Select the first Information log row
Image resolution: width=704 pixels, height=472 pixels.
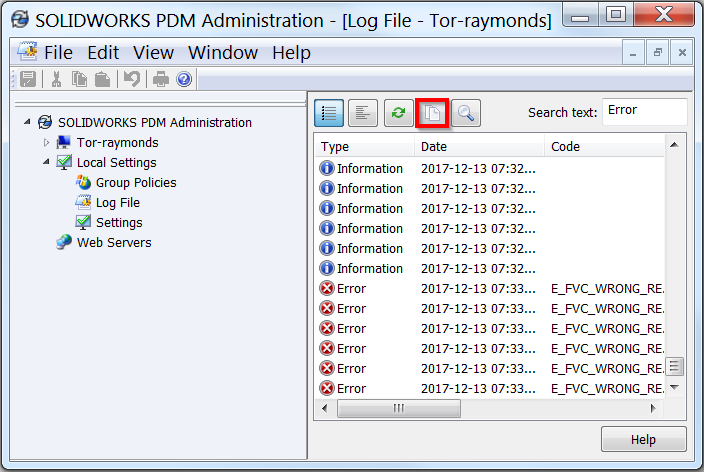pos(490,168)
